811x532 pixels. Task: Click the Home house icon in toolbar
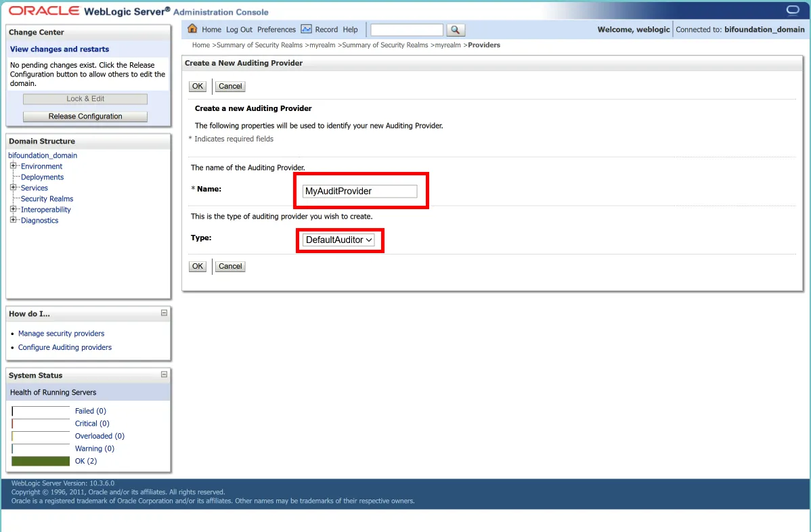(192, 29)
